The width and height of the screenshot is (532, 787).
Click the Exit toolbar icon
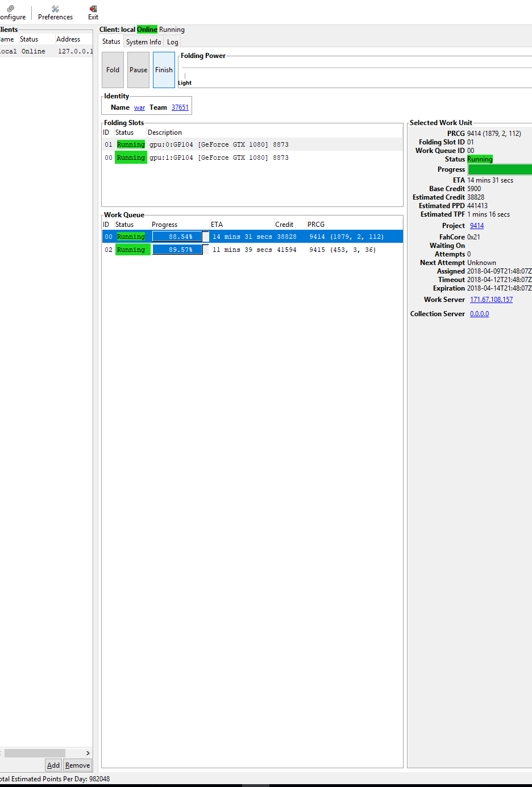pyautogui.click(x=93, y=13)
